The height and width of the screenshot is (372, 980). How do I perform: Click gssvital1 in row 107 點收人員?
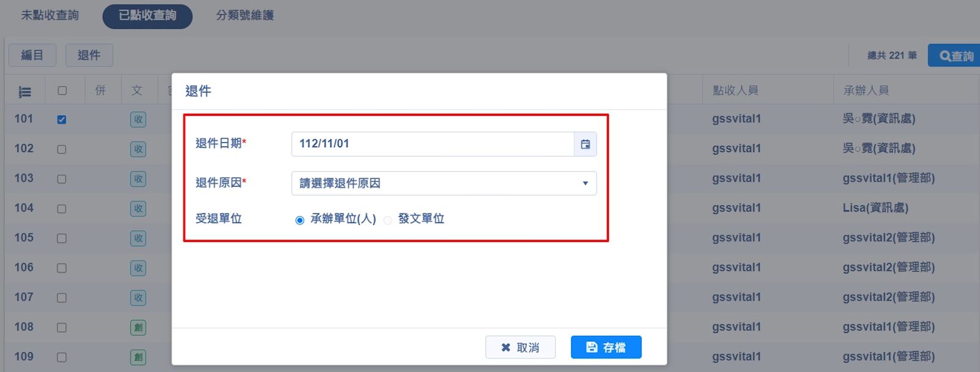736,297
